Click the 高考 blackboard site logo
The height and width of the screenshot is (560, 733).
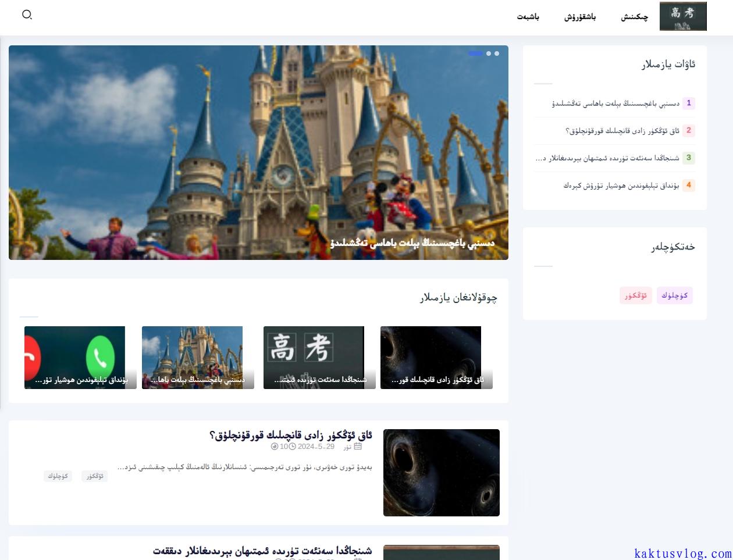pyautogui.click(x=683, y=16)
